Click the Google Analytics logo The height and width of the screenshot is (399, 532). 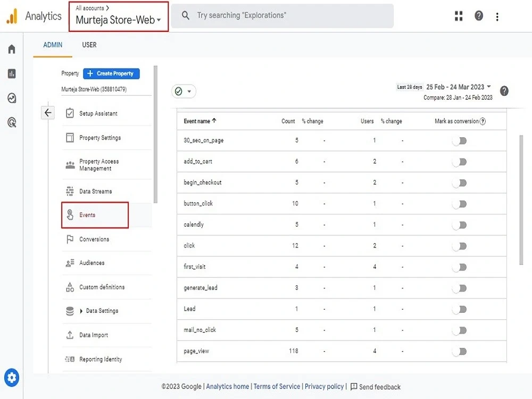pos(12,16)
